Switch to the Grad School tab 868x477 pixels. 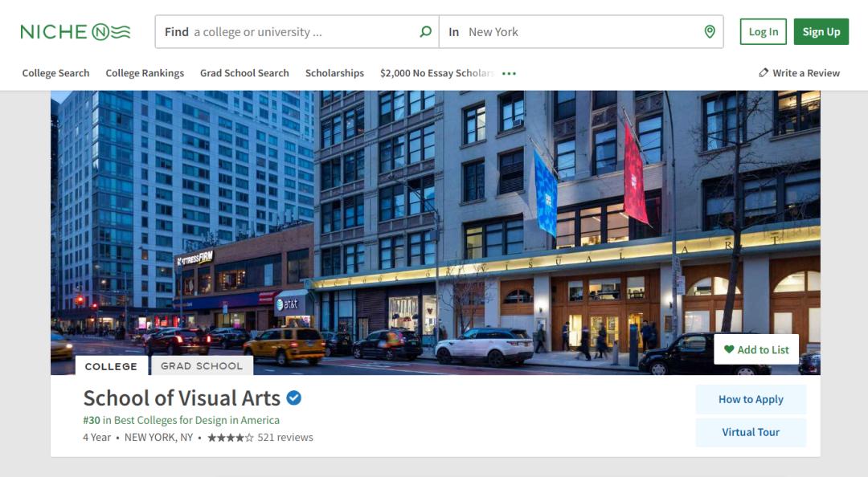click(x=201, y=366)
